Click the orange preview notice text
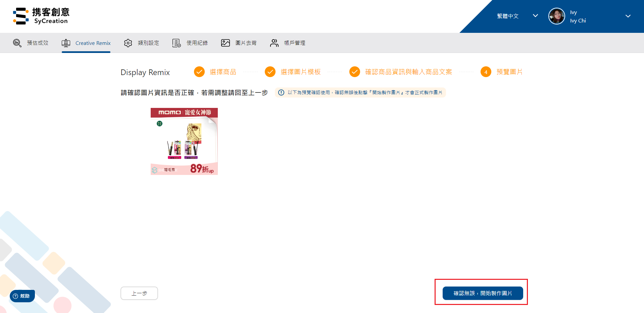 pos(365,92)
